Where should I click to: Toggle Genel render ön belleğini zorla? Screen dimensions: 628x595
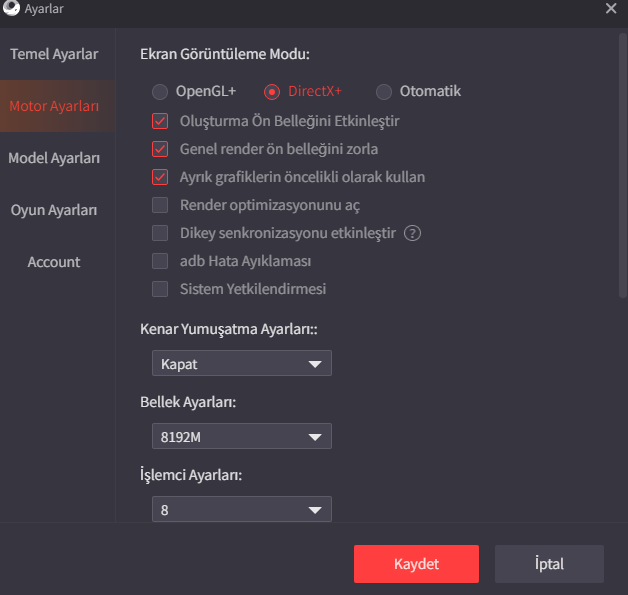160,149
